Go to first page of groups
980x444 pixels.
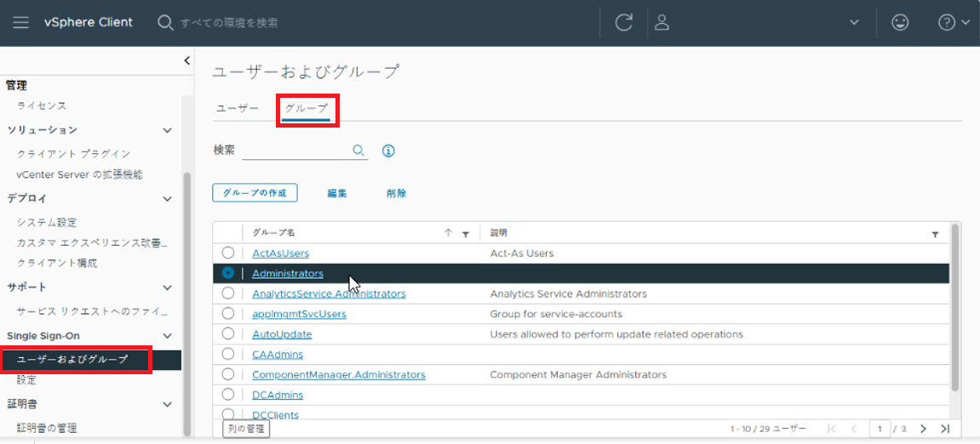tap(831, 429)
